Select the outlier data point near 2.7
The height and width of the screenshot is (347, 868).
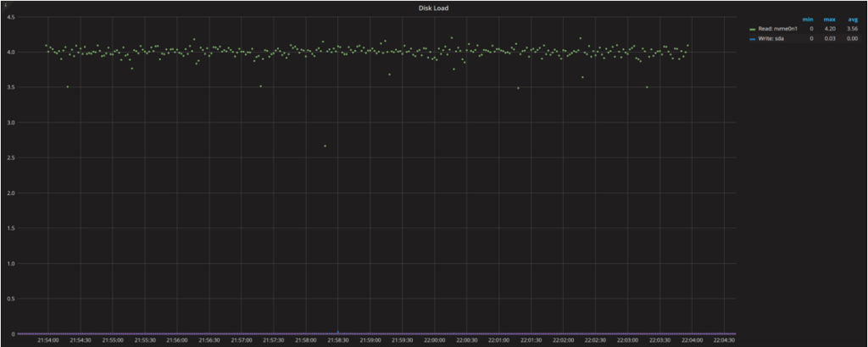pos(325,146)
